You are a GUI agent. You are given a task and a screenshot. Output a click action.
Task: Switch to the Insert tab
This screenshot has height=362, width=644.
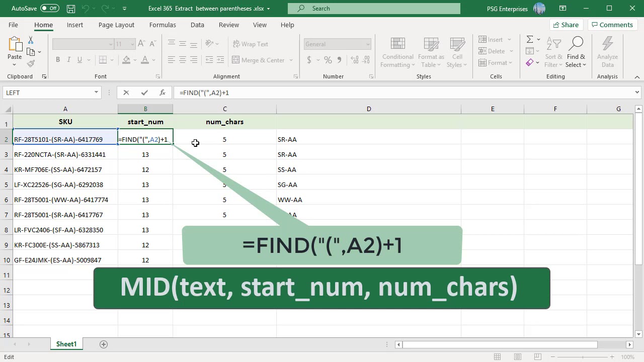pyautogui.click(x=75, y=25)
